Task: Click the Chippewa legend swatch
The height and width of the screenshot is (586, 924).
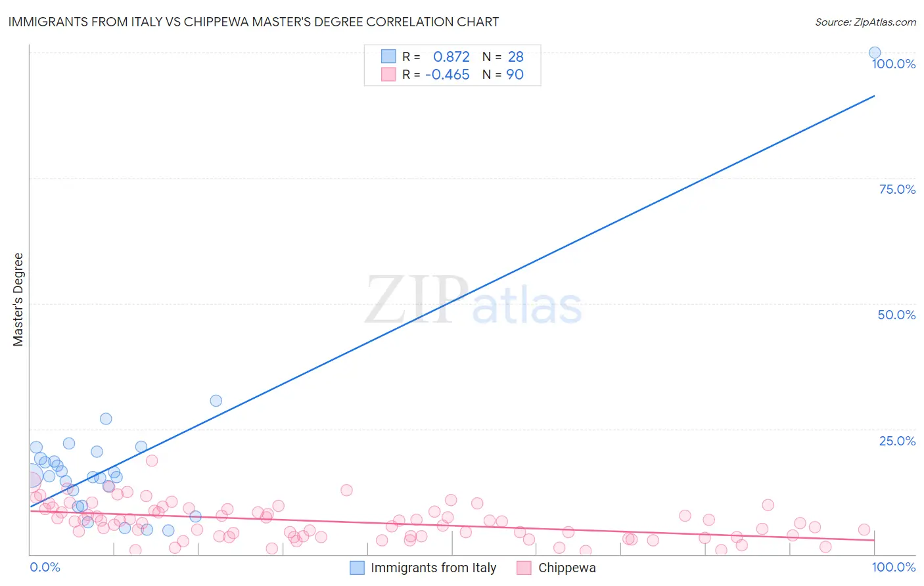Action: [524, 568]
